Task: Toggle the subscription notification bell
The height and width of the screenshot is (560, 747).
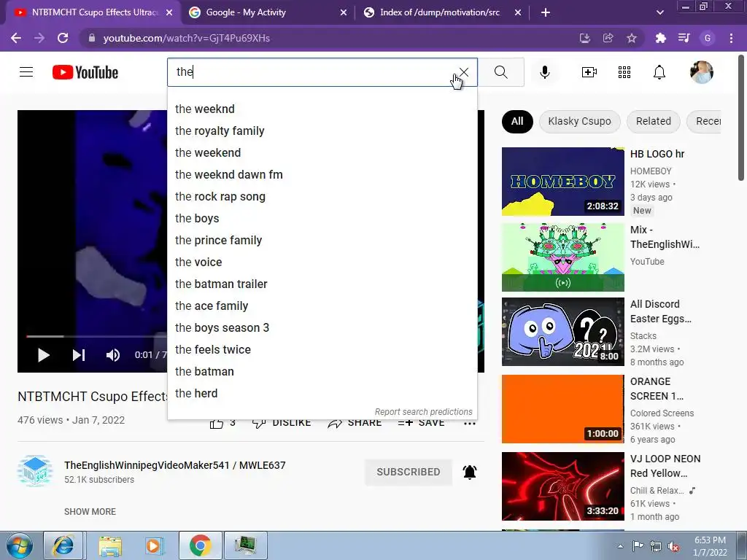Action: 470,472
